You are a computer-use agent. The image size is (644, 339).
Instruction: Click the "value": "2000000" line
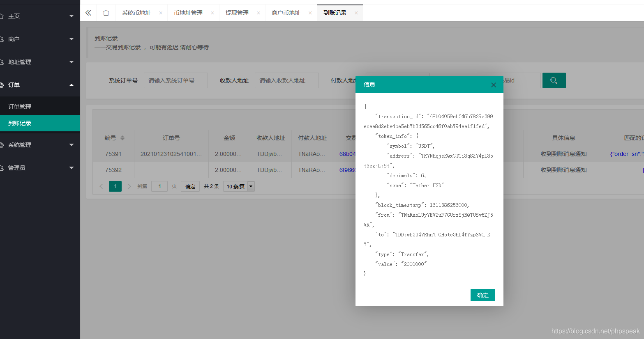(x=401, y=264)
